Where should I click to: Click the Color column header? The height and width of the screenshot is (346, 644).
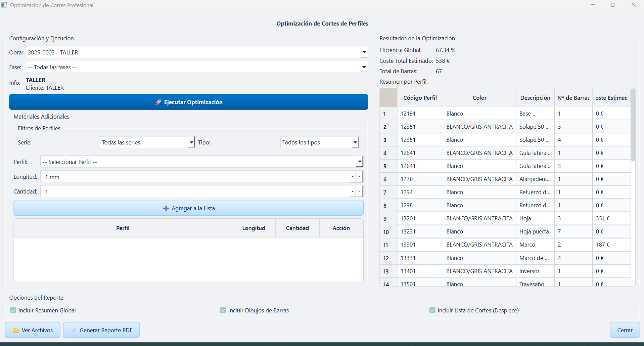coord(479,98)
